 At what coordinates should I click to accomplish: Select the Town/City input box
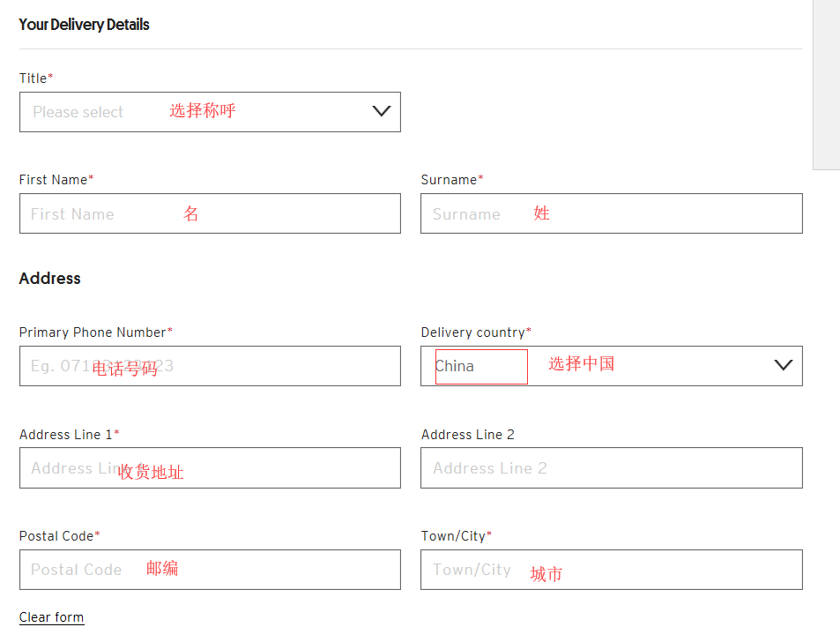(x=611, y=570)
